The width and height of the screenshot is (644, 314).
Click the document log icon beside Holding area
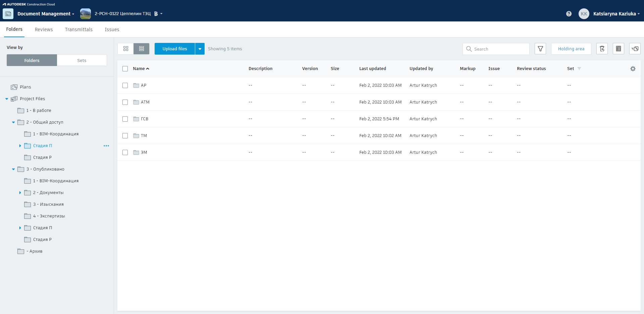(602, 49)
